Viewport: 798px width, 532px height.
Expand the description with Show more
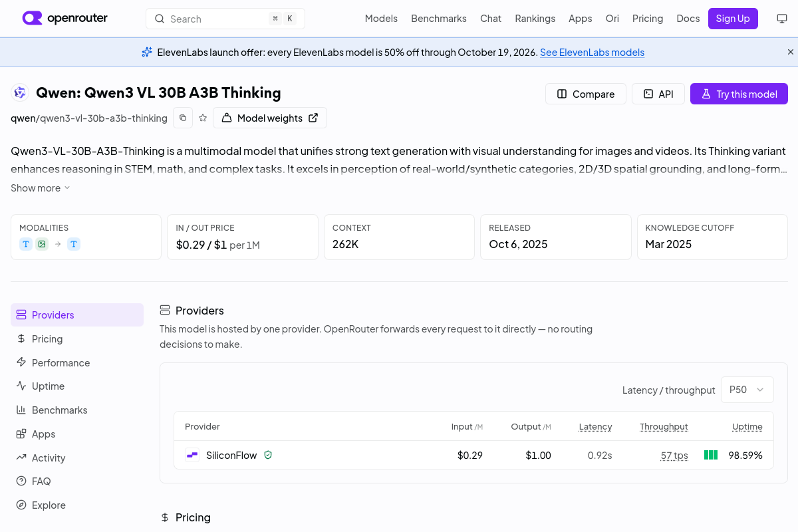click(41, 188)
